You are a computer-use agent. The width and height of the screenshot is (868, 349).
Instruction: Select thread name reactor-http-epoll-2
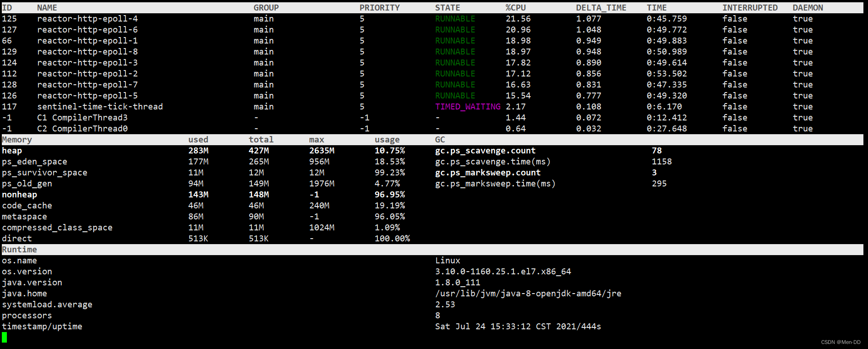coord(87,74)
